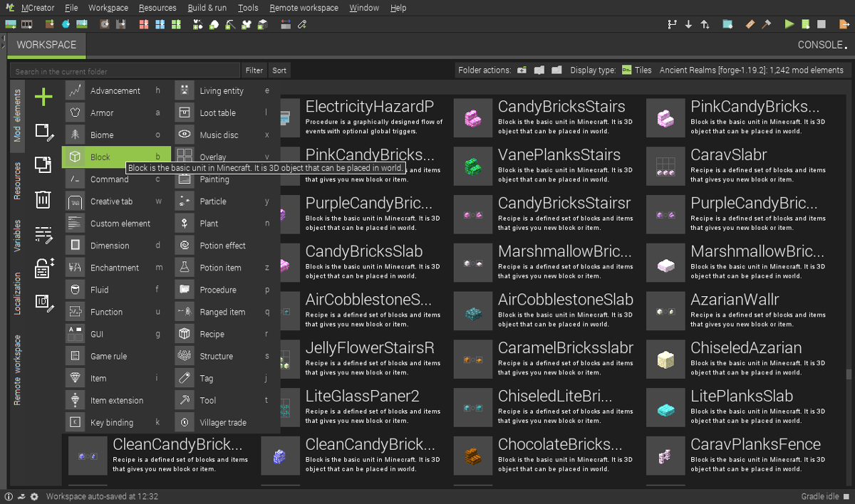Open the ElectricityHazardP mod element thumbnail
Viewport: 855px width, 504px height.
289,117
